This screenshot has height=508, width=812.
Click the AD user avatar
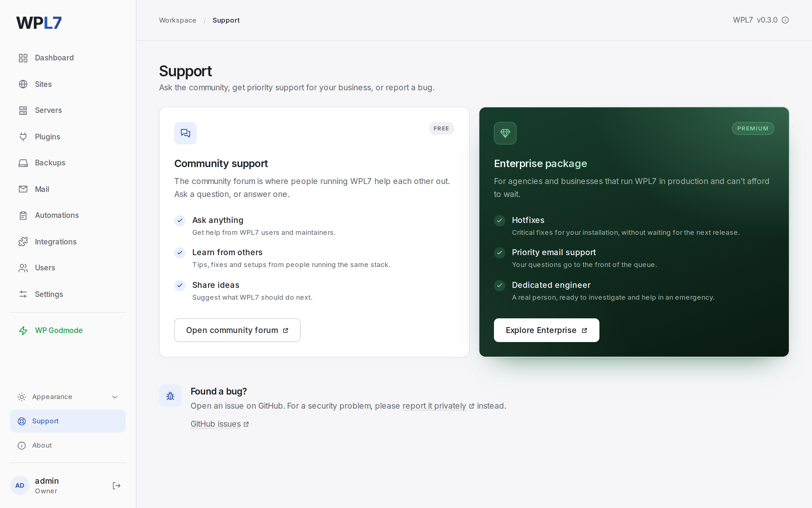(20, 485)
